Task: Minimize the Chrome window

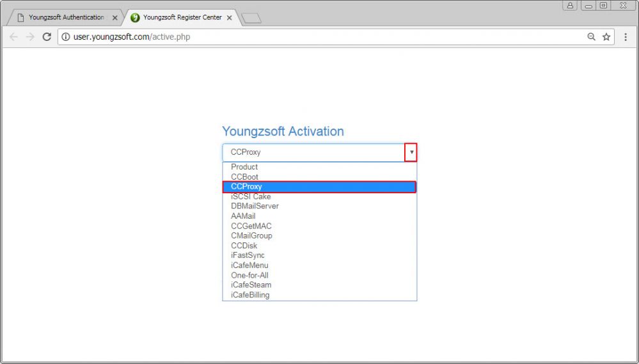Action: 588,5
